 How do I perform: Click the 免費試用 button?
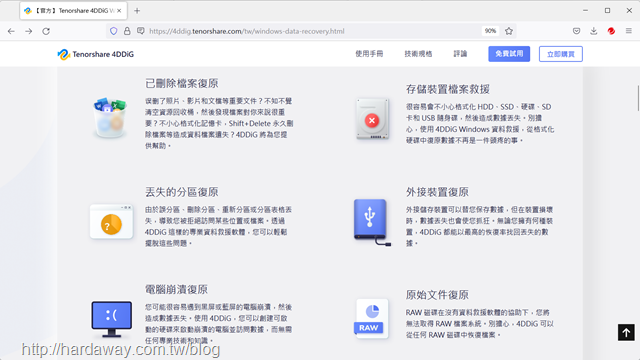coord(509,54)
